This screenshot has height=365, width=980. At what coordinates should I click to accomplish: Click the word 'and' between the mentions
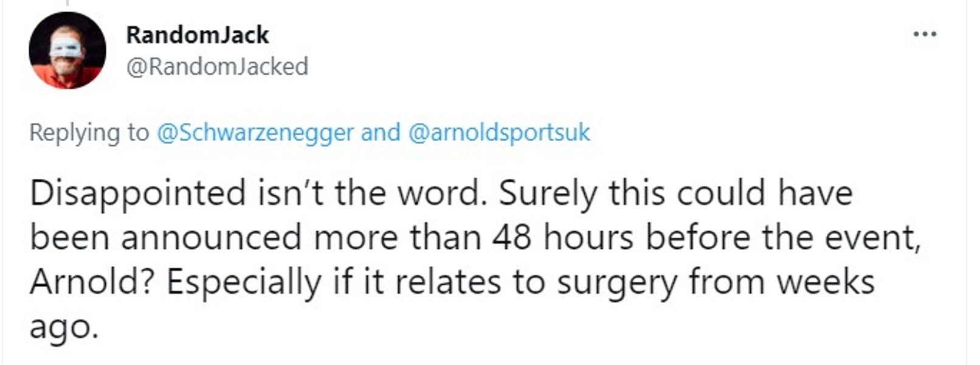[381, 132]
